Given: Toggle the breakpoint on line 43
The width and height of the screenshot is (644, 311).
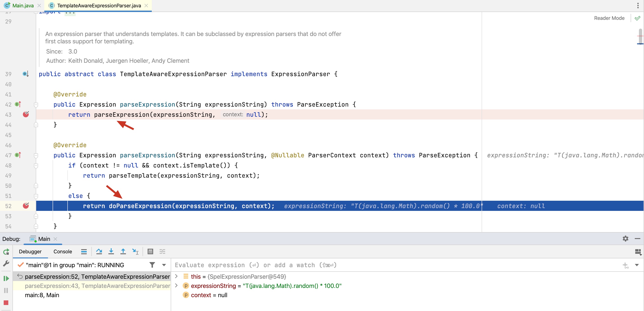Looking at the screenshot, I should (x=26, y=114).
